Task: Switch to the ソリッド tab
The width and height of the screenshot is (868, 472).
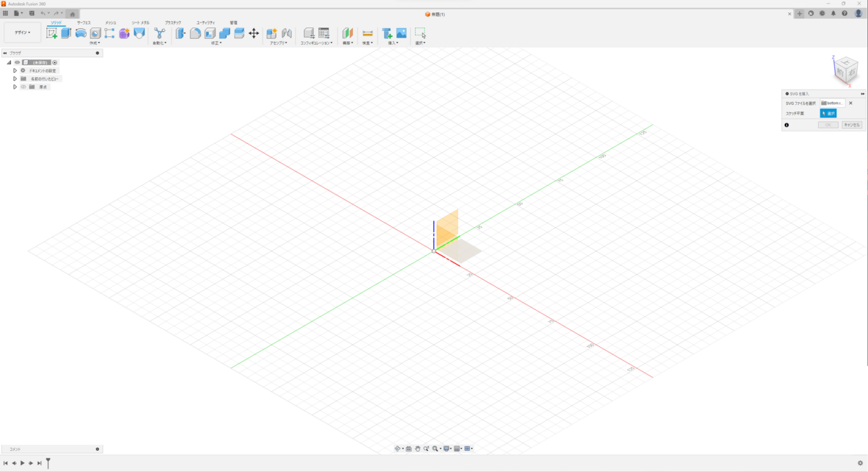Action: pos(56,23)
